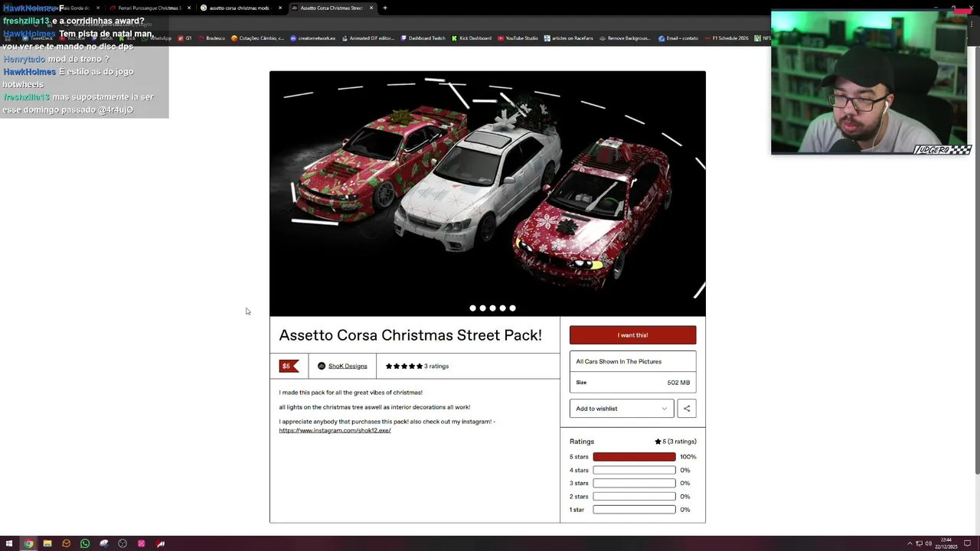Click the 1 star rating bar
980x551 pixels.
pos(634,510)
